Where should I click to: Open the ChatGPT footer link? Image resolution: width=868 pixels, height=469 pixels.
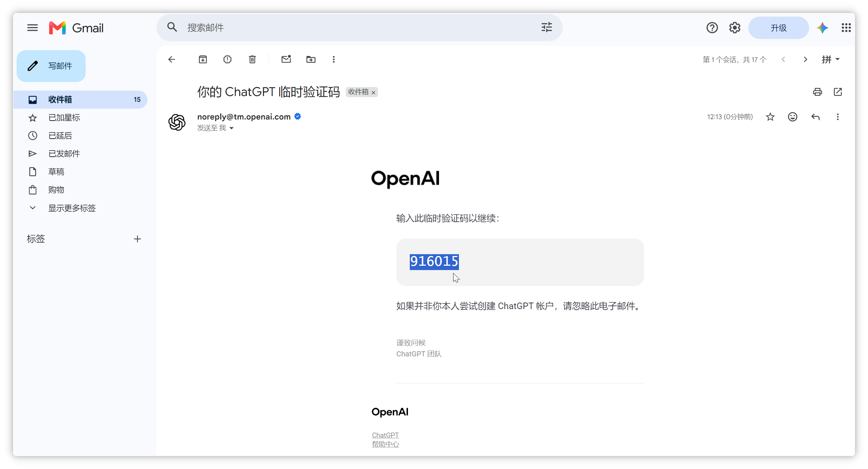coord(385,435)
